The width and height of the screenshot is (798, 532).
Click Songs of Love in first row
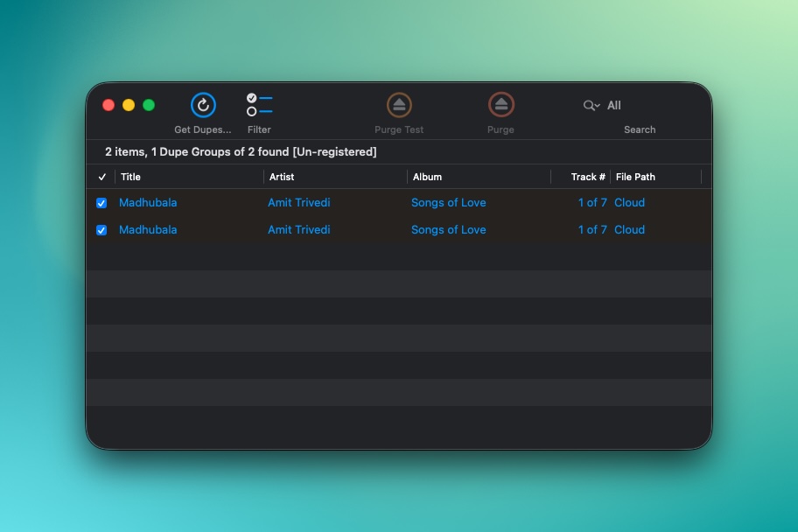(448, 203)
